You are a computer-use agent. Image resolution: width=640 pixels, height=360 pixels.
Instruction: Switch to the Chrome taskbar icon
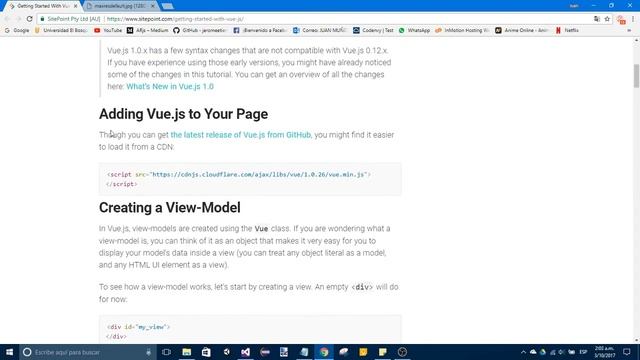tap(324, 352)
